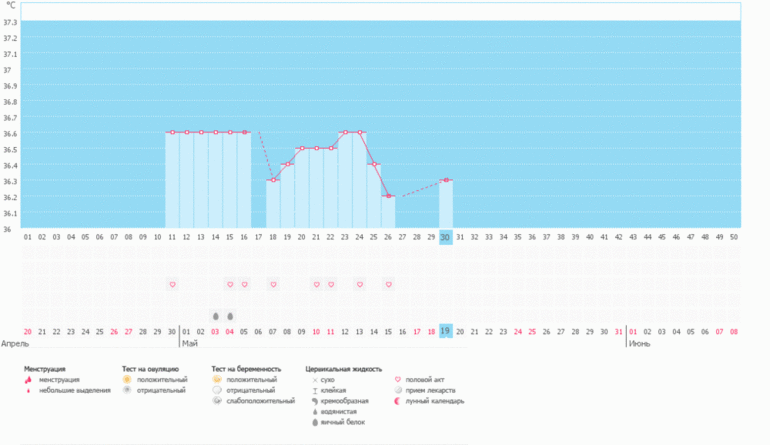
Task: Click egg-white fluid icon on May 04
Action: [x=230, y=316]
